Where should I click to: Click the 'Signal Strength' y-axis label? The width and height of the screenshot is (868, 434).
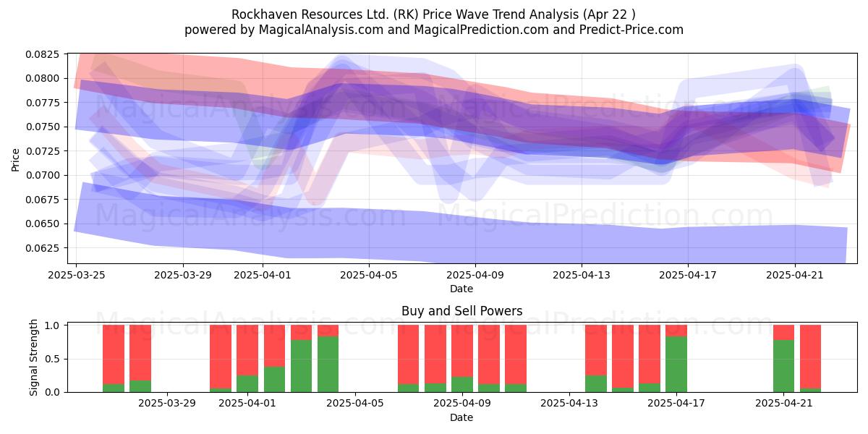pyautogui.click(x=34, y=359)
